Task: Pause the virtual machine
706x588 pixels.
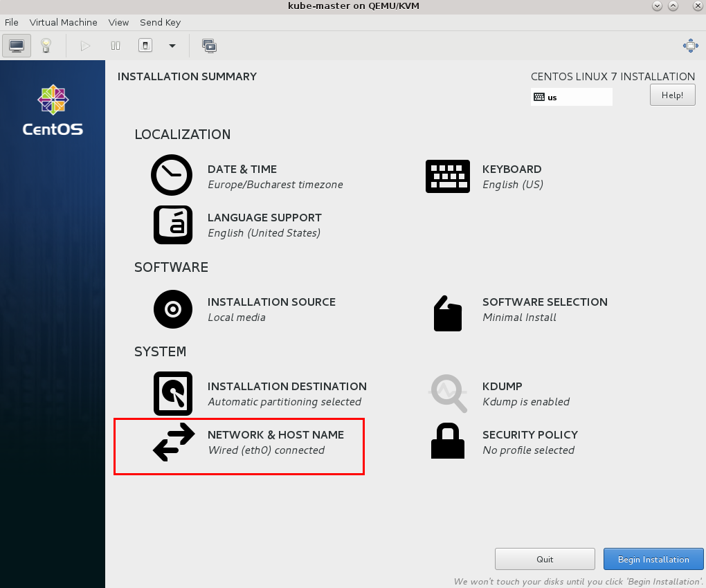Action: pyautogui.click(x=116, y=46)
